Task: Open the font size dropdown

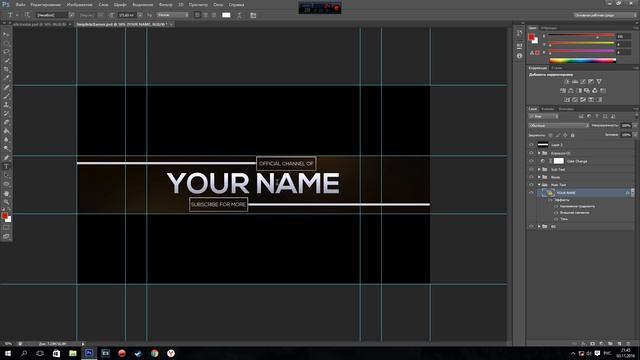Action: (x=140, y=15)
